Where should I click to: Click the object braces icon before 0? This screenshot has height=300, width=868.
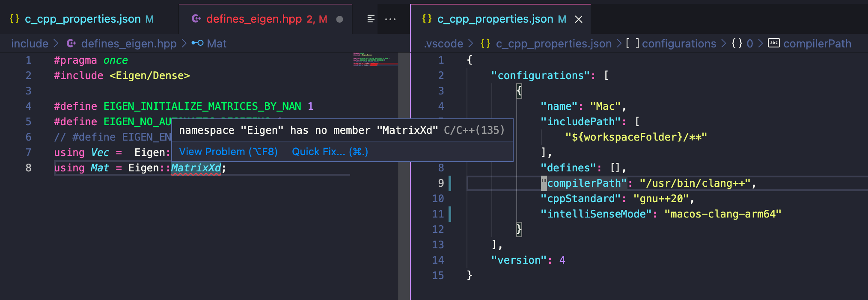[737, 43]
